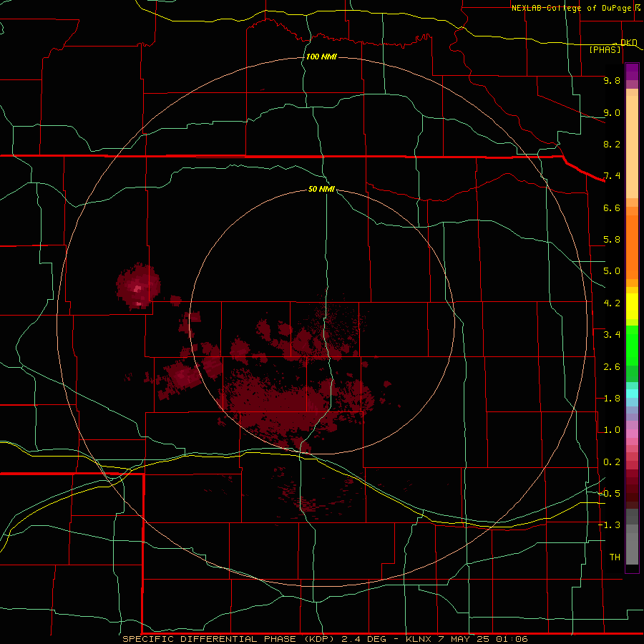Click the 9.8 legend value

(612, 80)
